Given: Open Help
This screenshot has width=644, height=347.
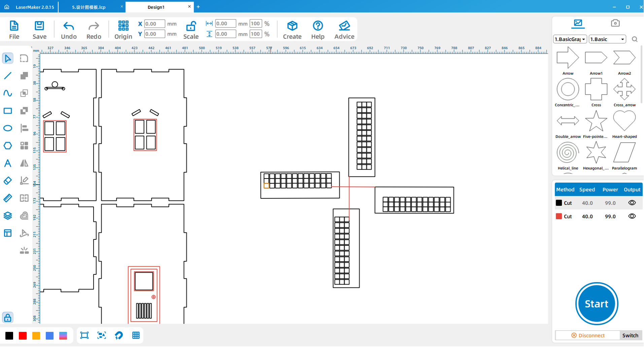Looking at the screenshot, I should point(318,30).
